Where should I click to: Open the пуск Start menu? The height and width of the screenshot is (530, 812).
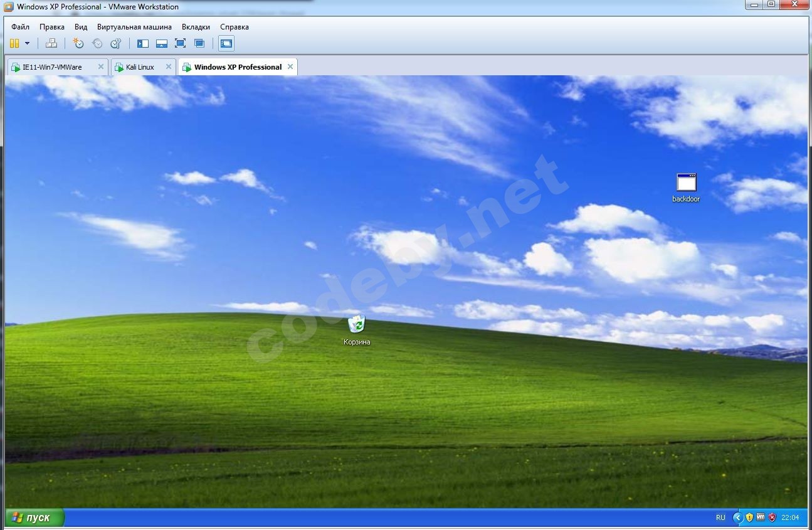click(x=34, y=517)
